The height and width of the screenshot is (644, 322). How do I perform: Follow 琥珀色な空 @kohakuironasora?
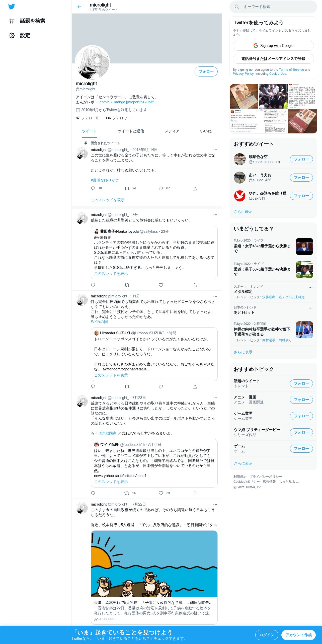(x=301, y=159)
